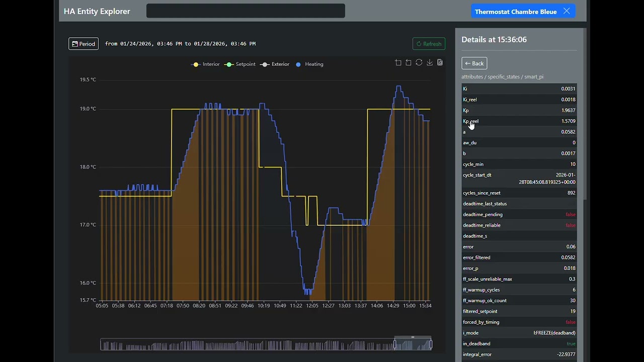Click the 10:19 time axis label
This screenshot has height=362, width=644.
(x=264, y=306)
